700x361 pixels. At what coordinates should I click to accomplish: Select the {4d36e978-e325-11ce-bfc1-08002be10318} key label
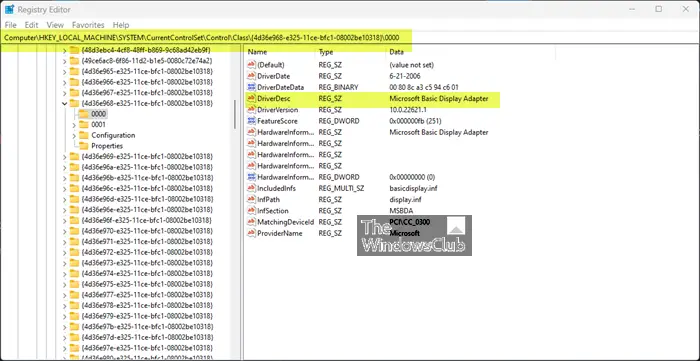tap(147, 306)
